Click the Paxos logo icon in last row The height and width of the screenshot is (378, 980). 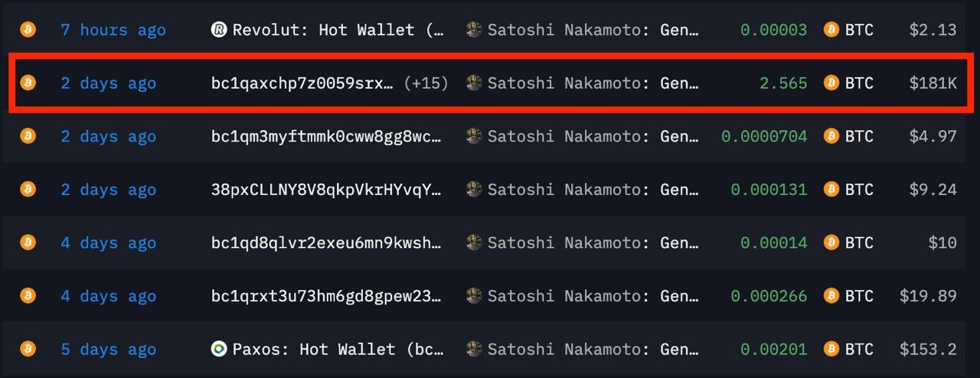pyautogui.click(x=219, y=349)
